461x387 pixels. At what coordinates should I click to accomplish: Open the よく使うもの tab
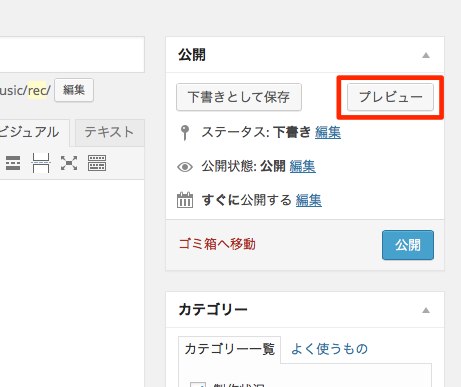coord(329,349)
